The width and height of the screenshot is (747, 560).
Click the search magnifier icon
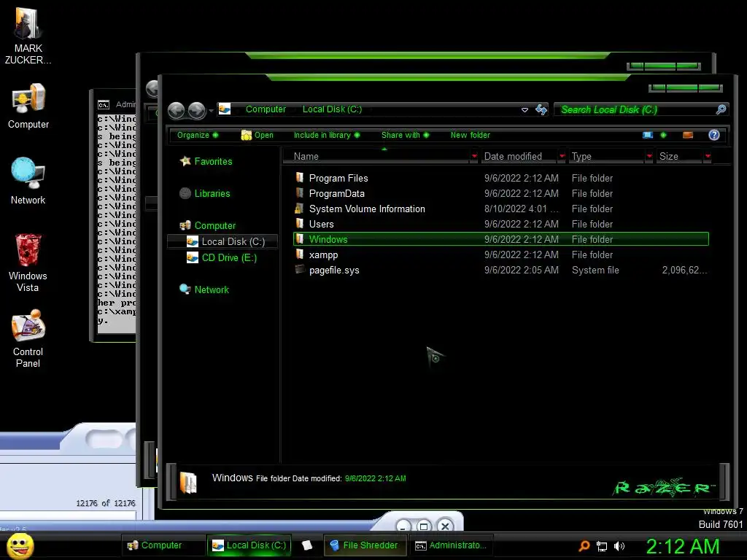tap(721, 109)
